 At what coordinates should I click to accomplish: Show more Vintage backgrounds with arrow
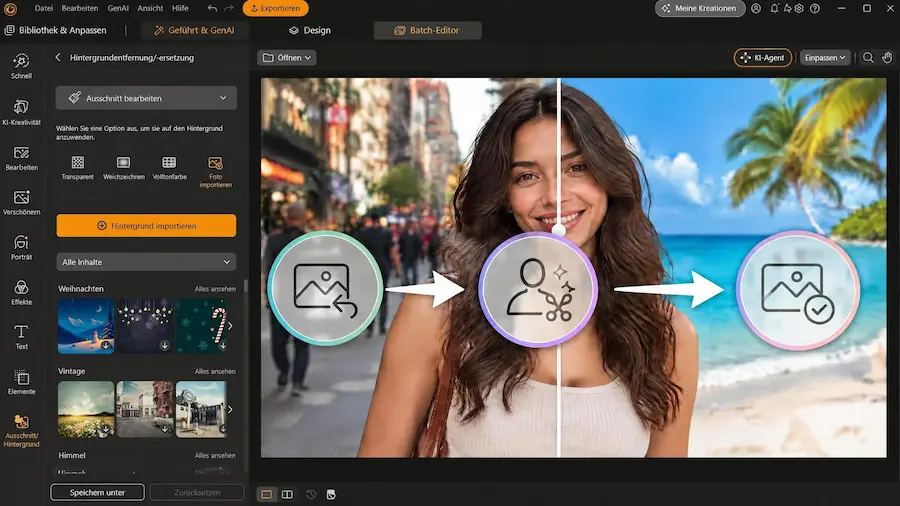coord(230,409)
